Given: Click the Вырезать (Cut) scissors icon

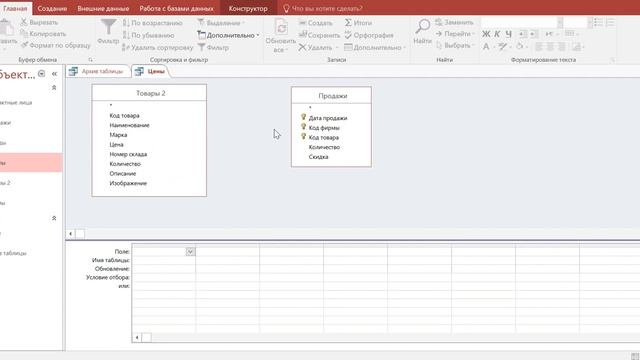Looking at the screenshot, I should tap(24, 22).
